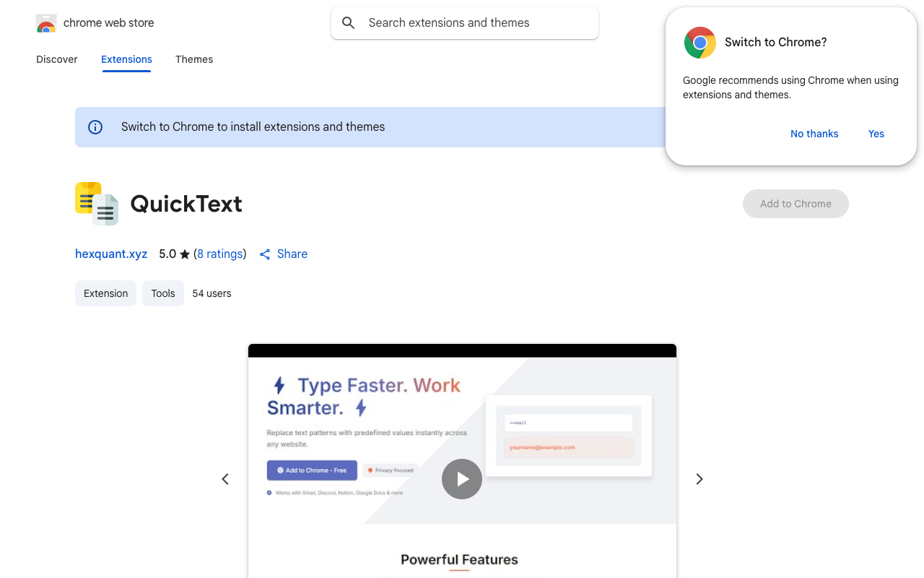
Task: Click the Type Faster. Work Smarter. headline
Action: [x=365, y=396]
